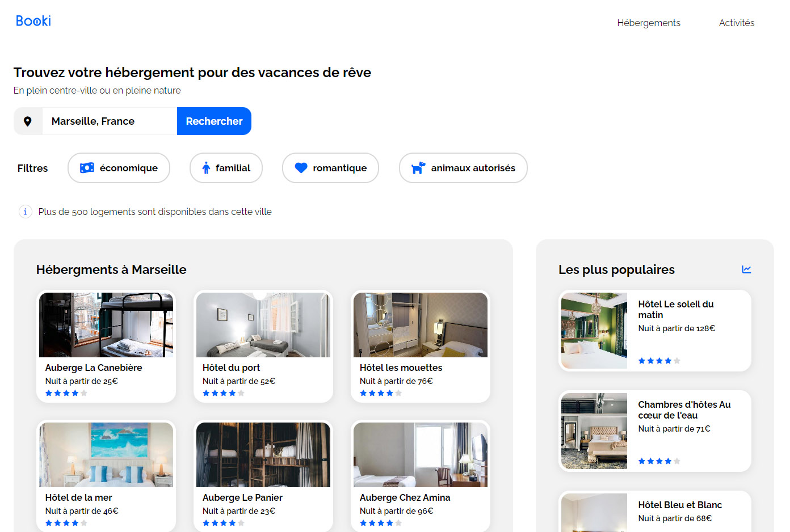Click 'Nuit à partir de 25€' text
790x532 pixels.
(82, 381)
